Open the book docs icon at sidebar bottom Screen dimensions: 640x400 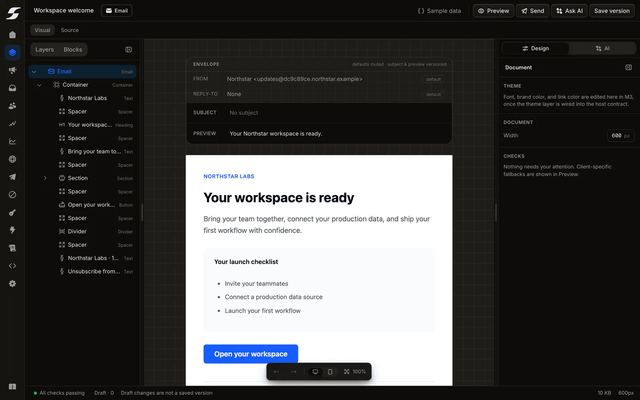click(13, 387)
